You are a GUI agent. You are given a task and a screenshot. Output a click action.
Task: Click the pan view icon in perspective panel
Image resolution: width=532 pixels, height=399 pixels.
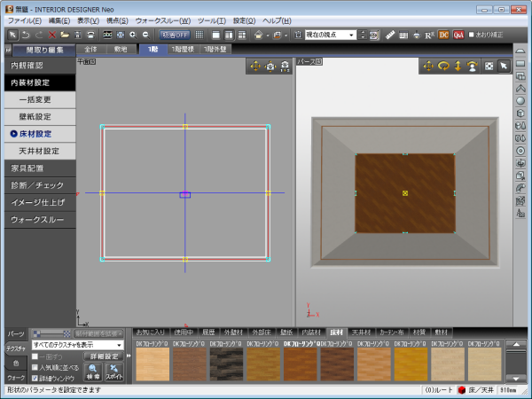[x=429, y=66]
